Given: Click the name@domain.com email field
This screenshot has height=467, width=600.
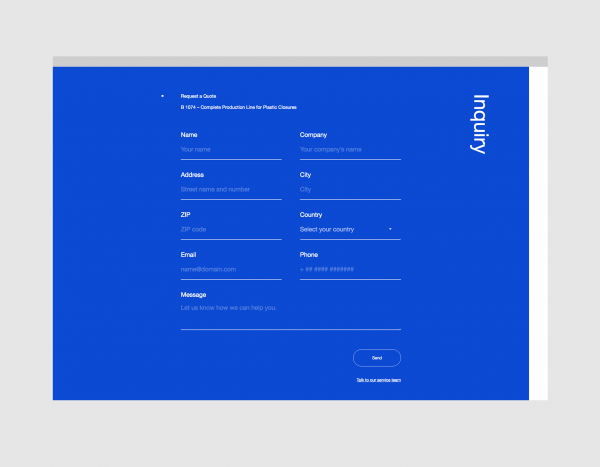Looking at the screenshot, I should click(x=231, y=270).
